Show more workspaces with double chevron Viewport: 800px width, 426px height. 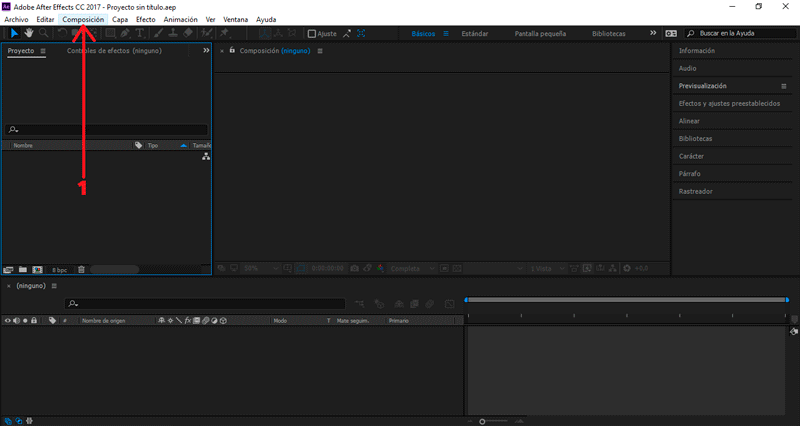[653, 33]
